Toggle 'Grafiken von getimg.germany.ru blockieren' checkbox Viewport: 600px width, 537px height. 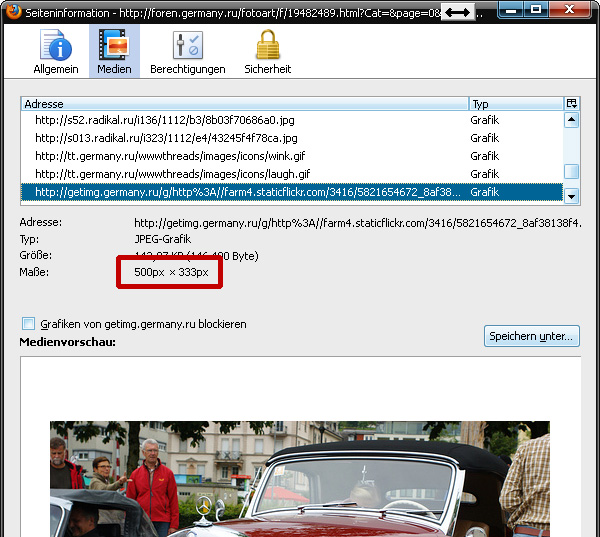point(28,324)
